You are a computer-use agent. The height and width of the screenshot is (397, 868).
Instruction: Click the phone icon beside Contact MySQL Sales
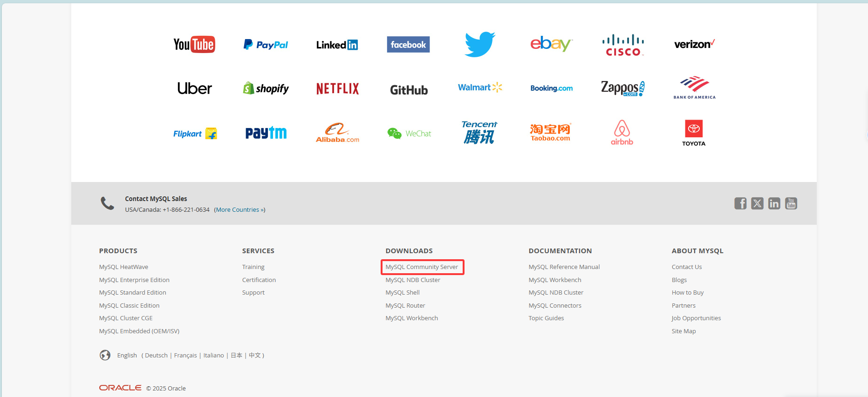[107, 203]
